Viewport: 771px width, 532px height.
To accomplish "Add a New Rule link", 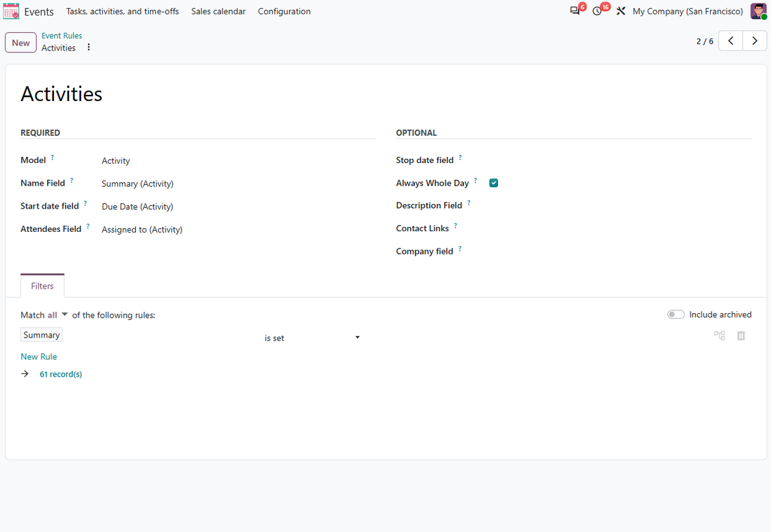I will 39,357.
